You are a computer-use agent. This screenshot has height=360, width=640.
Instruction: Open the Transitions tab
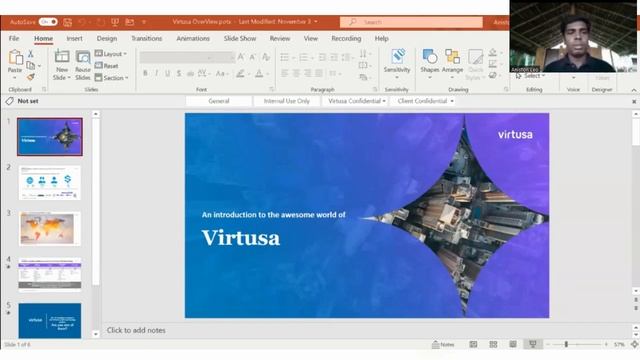[x=147, y=38]
